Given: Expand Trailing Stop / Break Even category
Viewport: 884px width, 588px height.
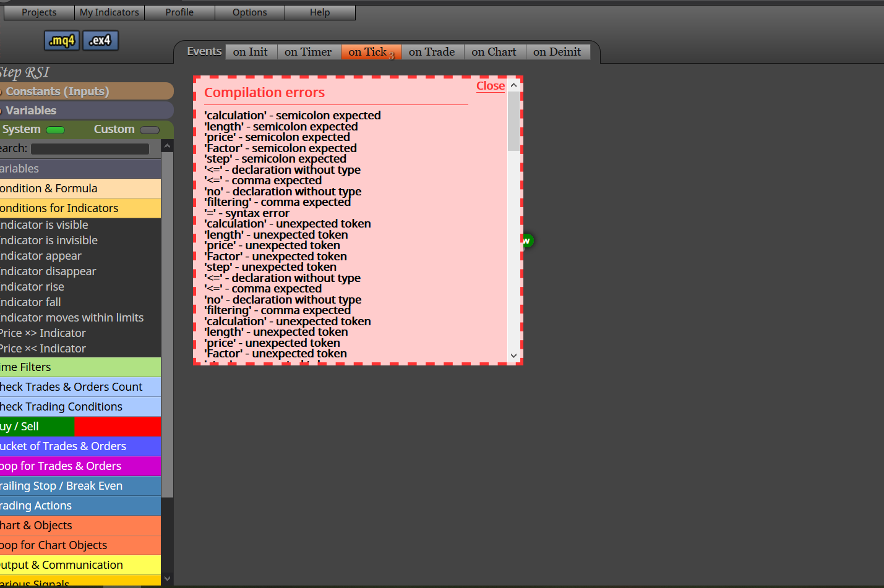Looking at the screenshot, I should (x=80, y=486).
